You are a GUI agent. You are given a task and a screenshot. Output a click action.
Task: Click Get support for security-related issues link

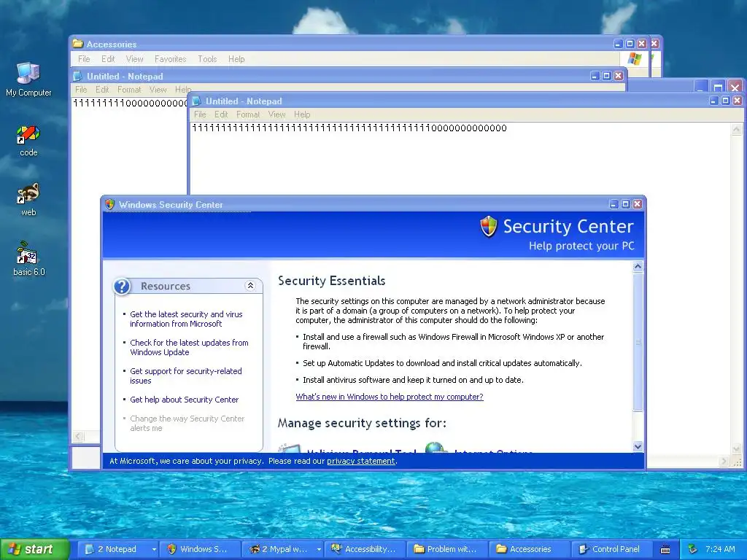tap(186, 376)
